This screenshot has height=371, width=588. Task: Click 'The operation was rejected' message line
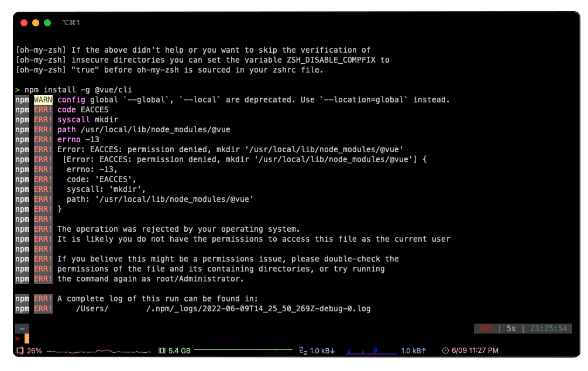pos(178,229)
